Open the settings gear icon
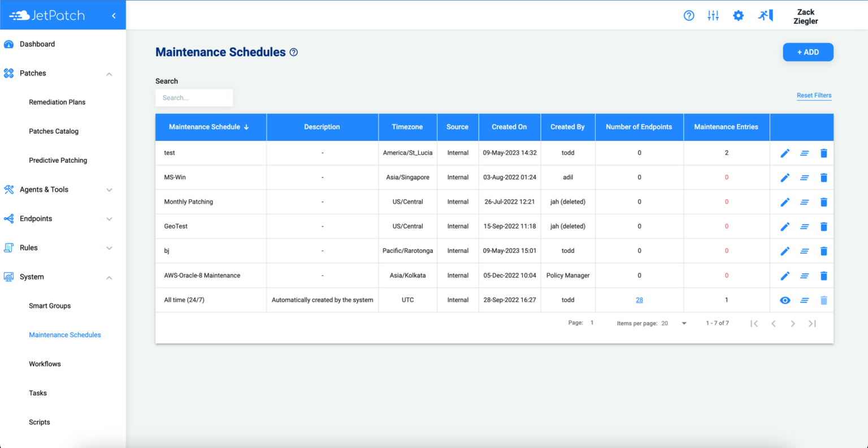 739,15
